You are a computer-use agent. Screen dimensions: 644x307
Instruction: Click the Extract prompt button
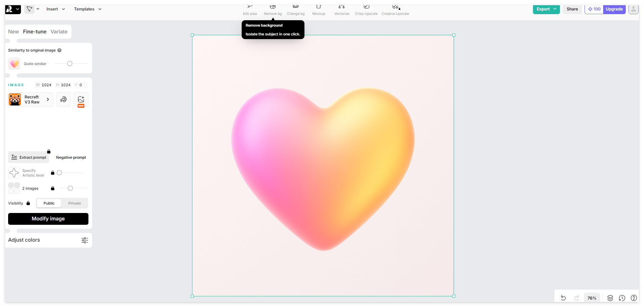(x=29, y=157)
